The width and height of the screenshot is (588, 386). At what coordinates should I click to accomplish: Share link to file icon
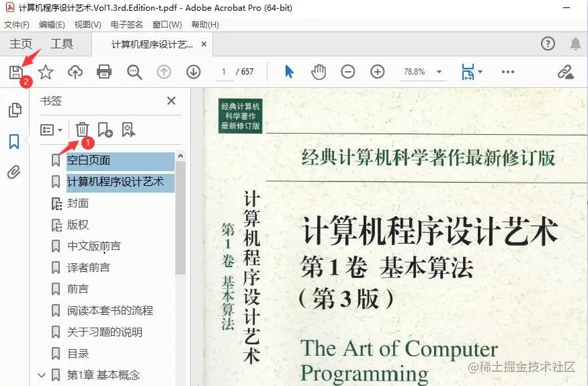click(566, 72)
